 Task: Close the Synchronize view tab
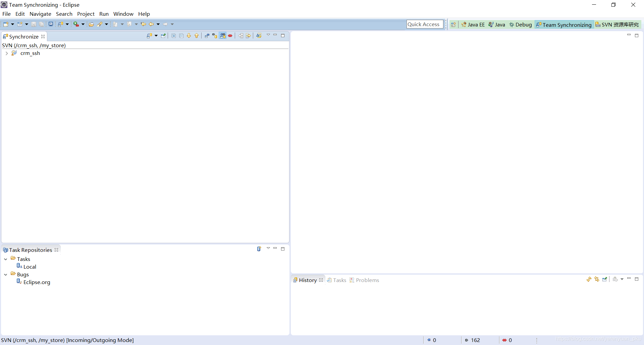(43, 37)
